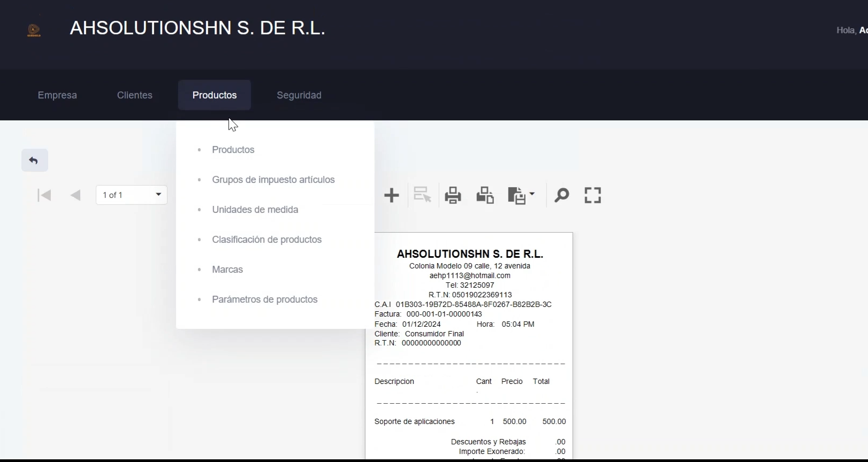Open Parámetros de productos
This screenshot has height=462, width=868.
[x=265, y=299]
